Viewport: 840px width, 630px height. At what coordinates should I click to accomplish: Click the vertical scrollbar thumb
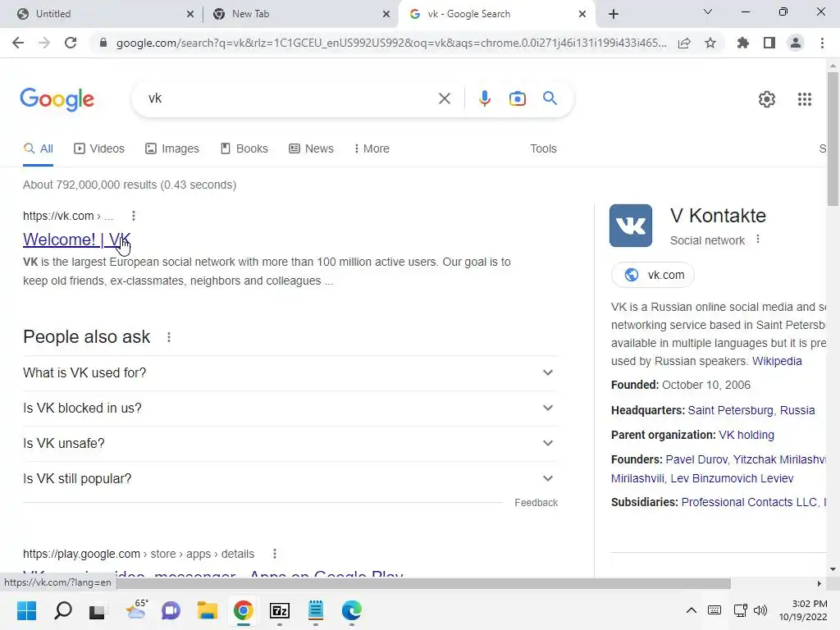(833, 138)
